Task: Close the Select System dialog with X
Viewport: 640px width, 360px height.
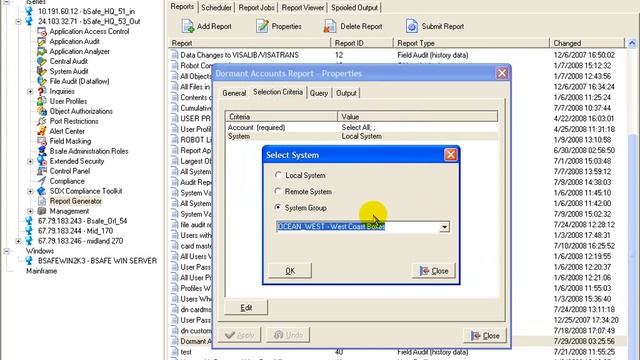Action: pyautogui.click(x=451, y=155)
